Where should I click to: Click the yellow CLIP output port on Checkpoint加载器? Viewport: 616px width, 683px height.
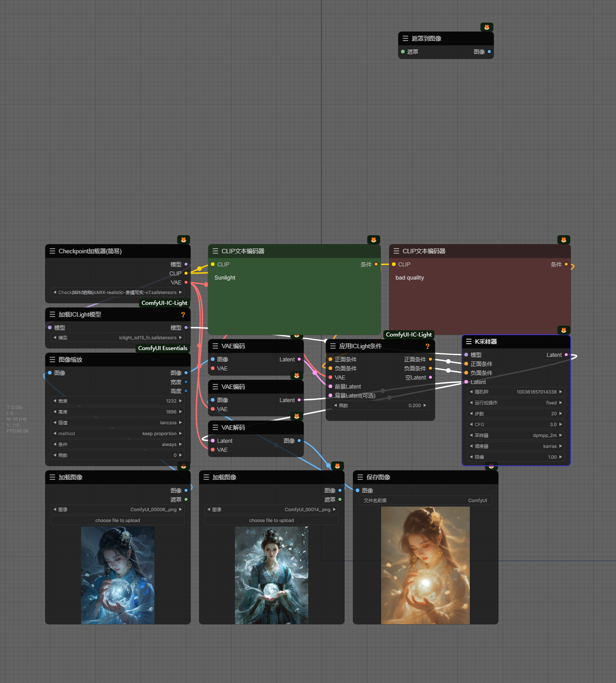(186, 273)
